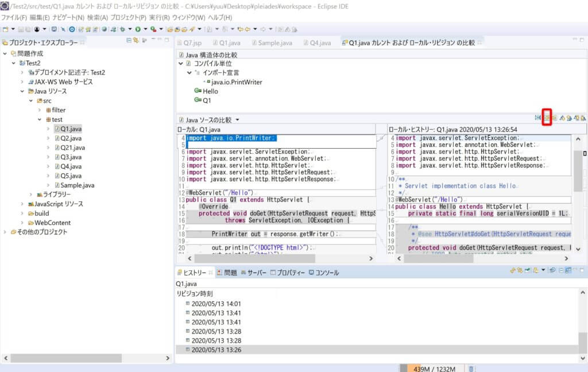
Task: Click the blue circular toolbar icon
Action: (x=72, y=29)
